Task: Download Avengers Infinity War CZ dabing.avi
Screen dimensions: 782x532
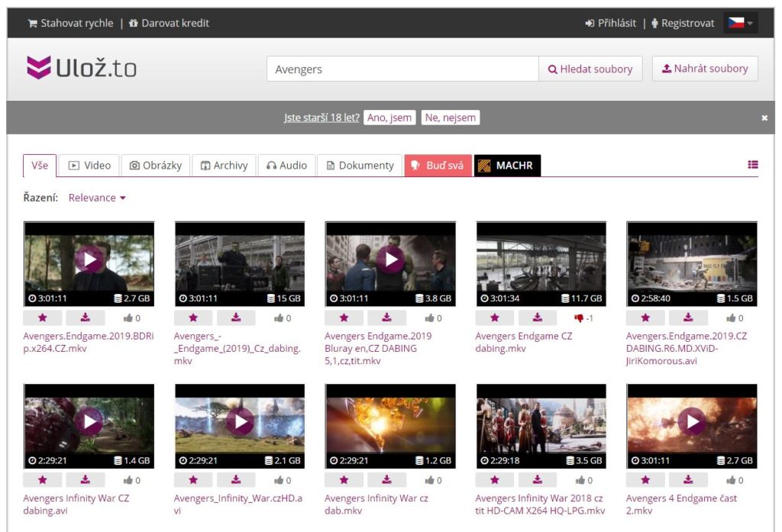Action: pyautogui.click(x=86, y=479)
